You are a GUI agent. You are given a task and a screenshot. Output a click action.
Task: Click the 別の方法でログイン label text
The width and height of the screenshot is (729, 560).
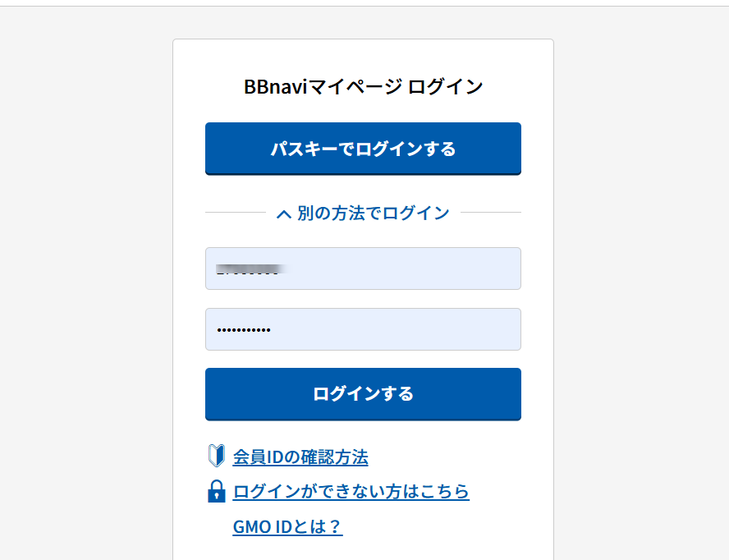(374, 213)
